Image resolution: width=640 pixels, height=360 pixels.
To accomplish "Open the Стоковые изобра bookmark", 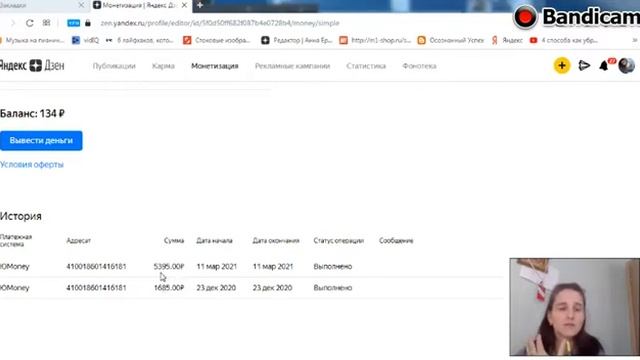I will pos(217,40).
